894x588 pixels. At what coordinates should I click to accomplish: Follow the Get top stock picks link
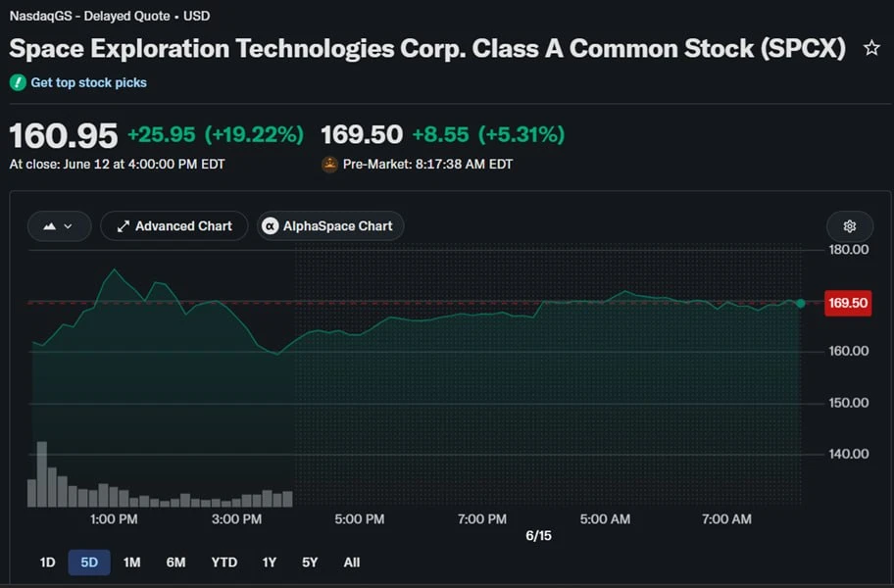[x=88, y=82]
